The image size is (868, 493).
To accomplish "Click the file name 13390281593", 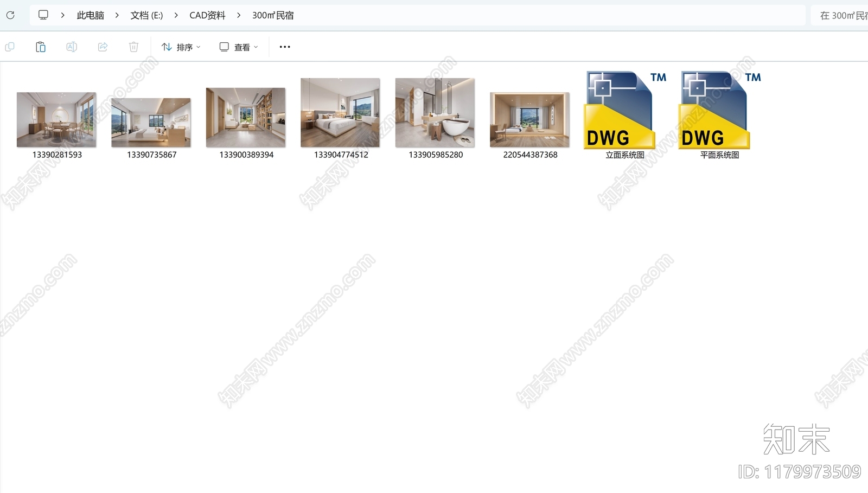I will click(x=57, y=155).
